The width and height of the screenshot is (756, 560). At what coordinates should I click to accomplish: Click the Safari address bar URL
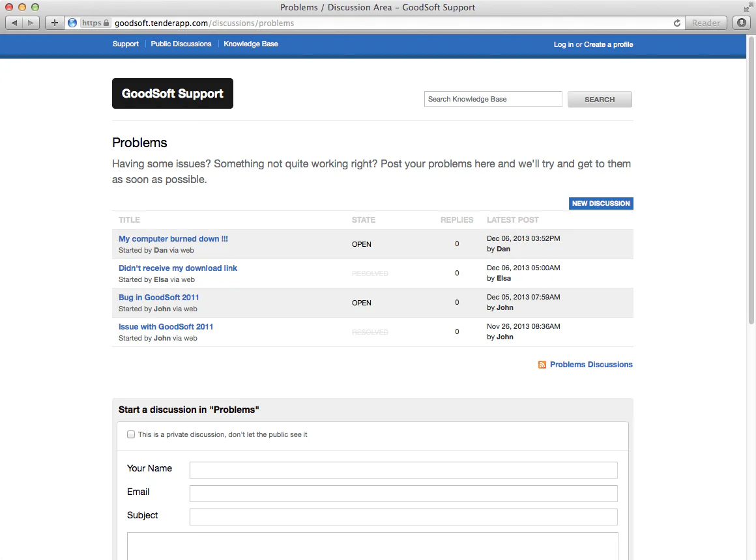pos(205,23)
